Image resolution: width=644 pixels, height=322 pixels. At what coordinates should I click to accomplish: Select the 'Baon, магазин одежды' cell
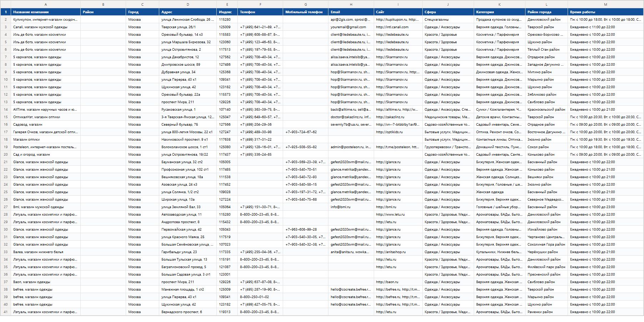(46, 282)
